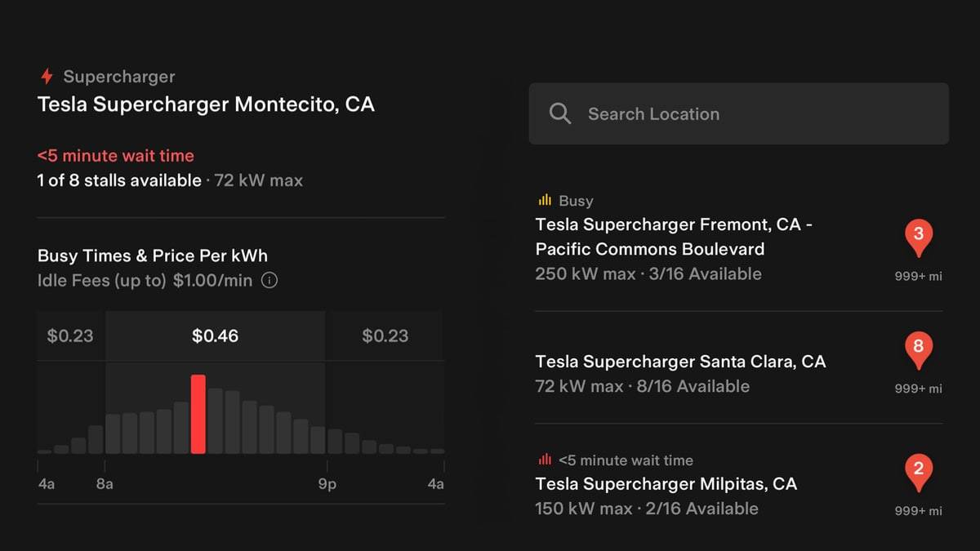This screenshot has width=980, height=551.
Task: Open Tesla Supercharger Santa Clara listing
Action: [x=738, y=373]
